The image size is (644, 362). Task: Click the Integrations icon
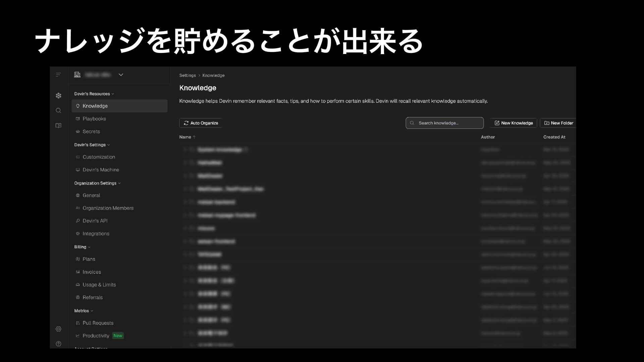pyautogui.click(x=78, y=234)
